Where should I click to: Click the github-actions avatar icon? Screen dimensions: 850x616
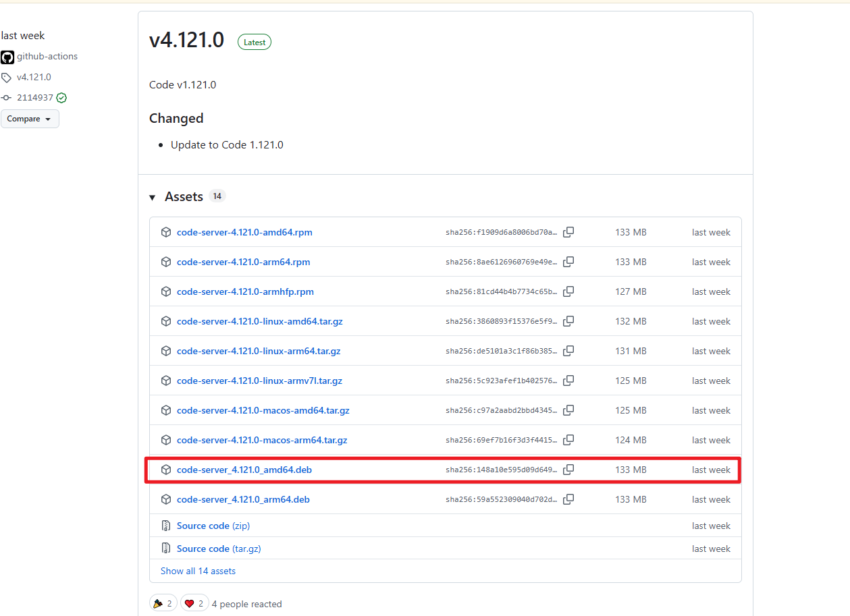7,57
